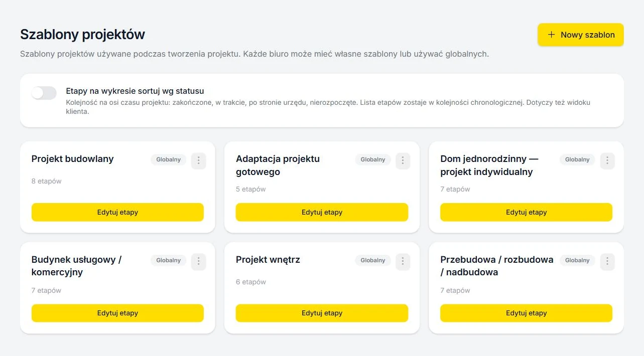Screen dimensions: 644x356
Task: Open three-dot menu on Dom jednorodzinny card
Action: point(607,160)
